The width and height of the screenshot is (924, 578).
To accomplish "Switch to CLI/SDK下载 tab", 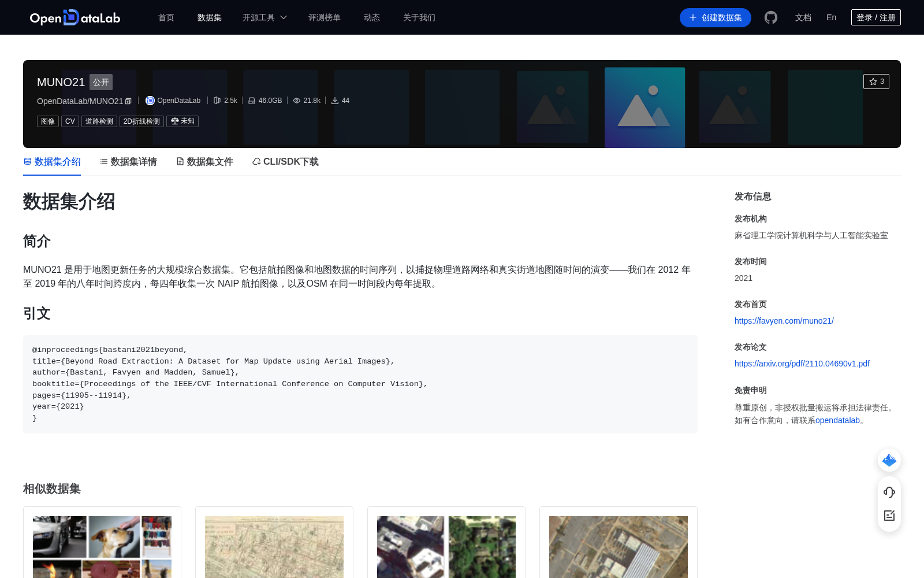I will tap(285, 162).
